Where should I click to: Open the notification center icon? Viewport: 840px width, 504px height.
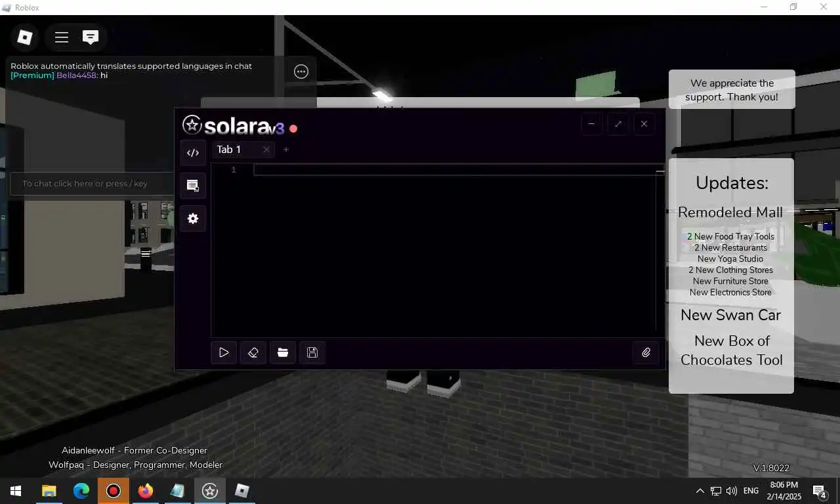pos(820,491)
